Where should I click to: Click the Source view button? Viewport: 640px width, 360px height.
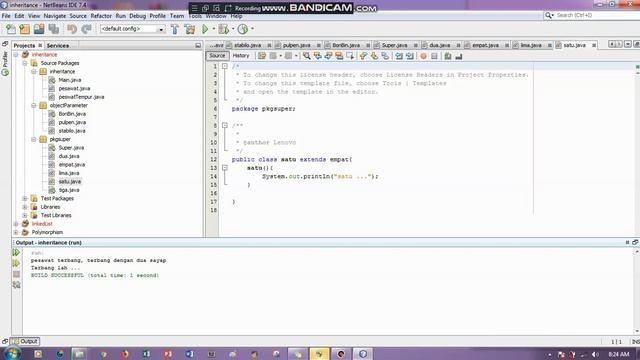click(x=217, y=56)
